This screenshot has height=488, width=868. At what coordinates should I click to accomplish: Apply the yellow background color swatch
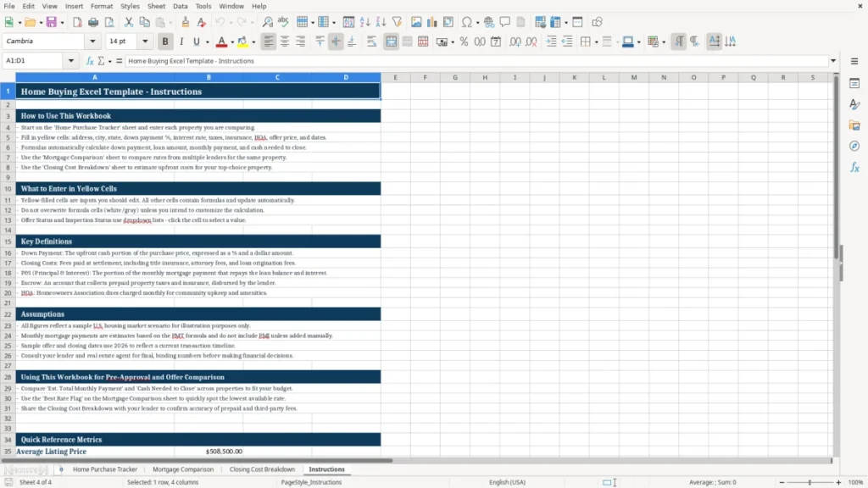tap(242, 42)
